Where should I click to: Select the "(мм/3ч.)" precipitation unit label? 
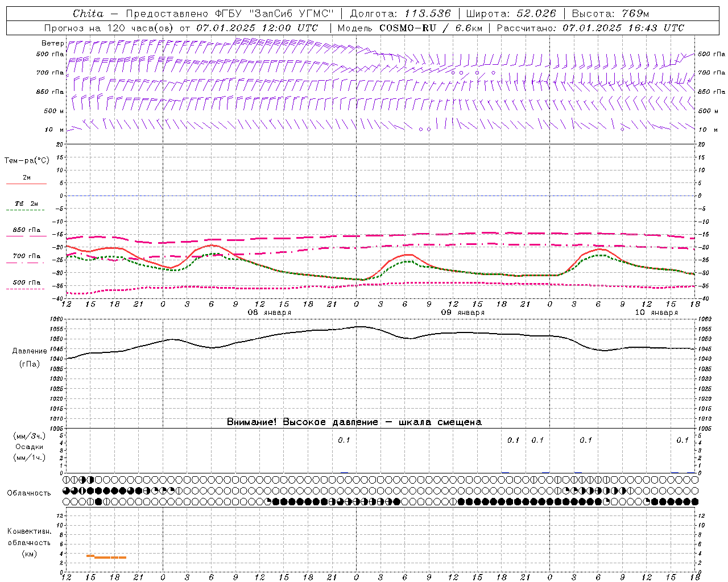[30, 436]
